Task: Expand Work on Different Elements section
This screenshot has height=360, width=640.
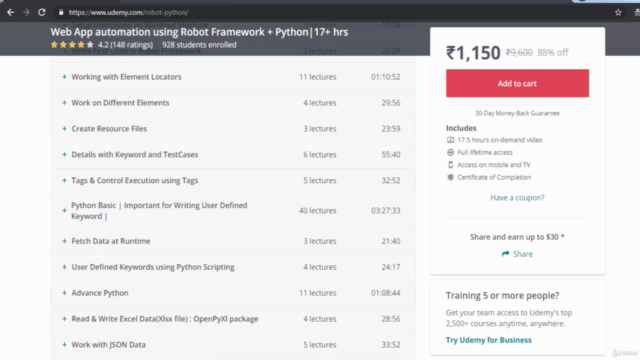Action: click(233, 102)
